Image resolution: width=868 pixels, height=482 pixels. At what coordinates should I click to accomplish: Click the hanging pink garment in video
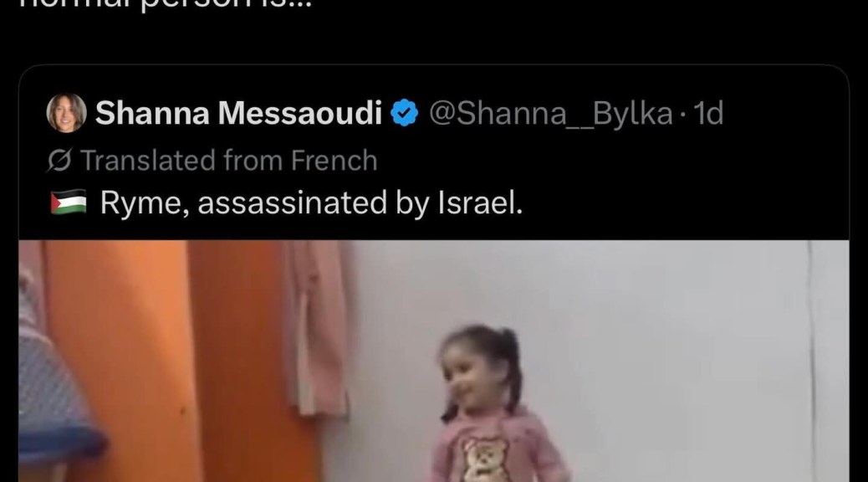(317, 327)
